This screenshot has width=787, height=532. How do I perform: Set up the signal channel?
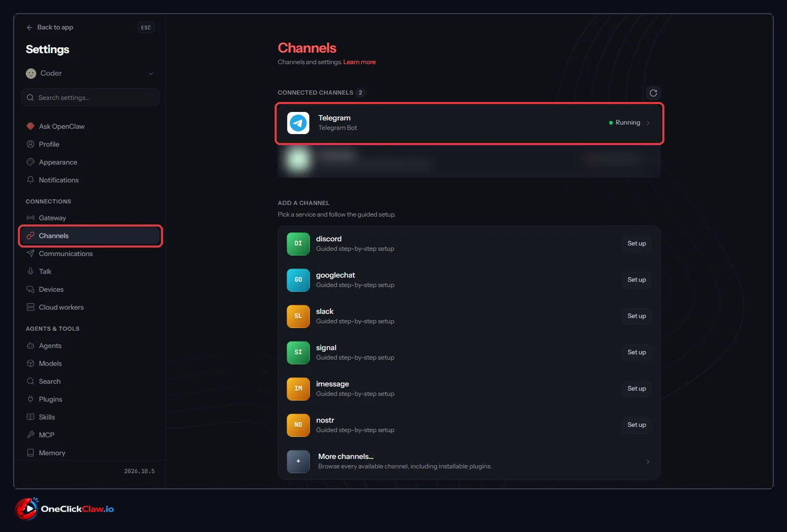[637, 352]
